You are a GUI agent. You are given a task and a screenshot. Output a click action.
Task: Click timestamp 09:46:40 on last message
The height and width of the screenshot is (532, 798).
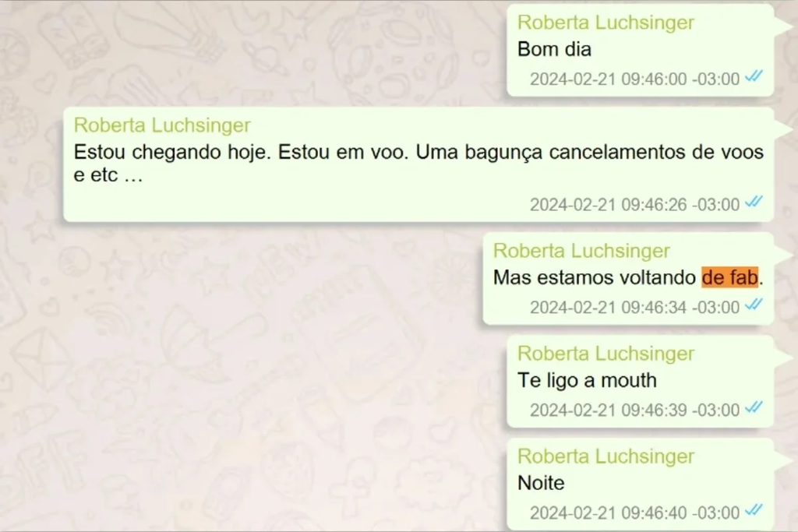(634, 513)
